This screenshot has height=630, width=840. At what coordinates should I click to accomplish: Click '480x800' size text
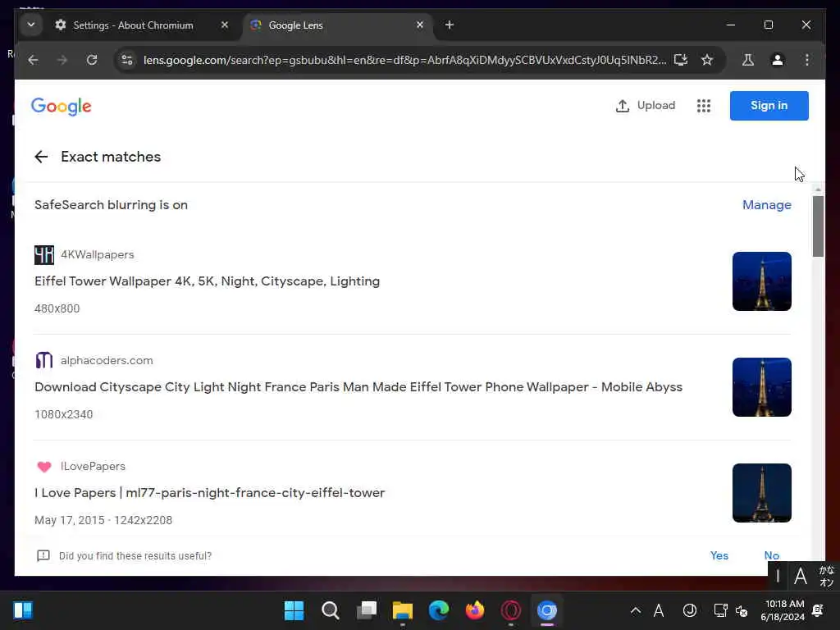tap(57, 308)
